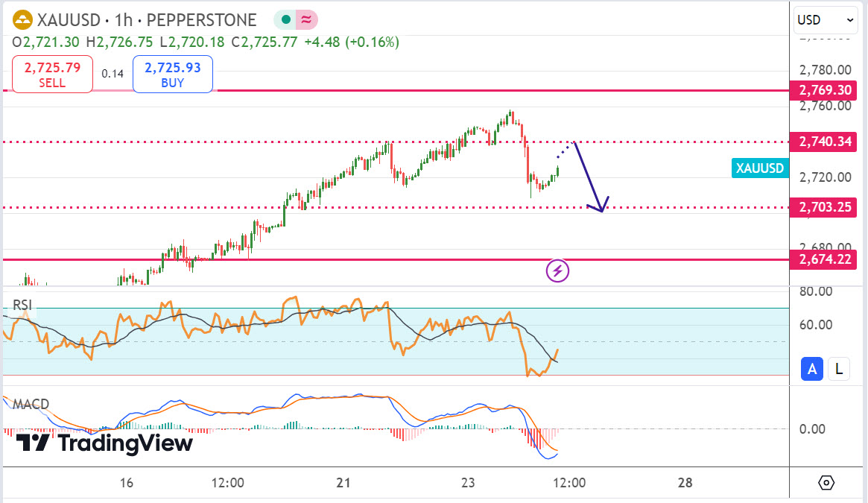Image resolution: width=868 pixels, height=503 pixels.
Task: Click the gold bars symbol icon
Action: point(24,20)
